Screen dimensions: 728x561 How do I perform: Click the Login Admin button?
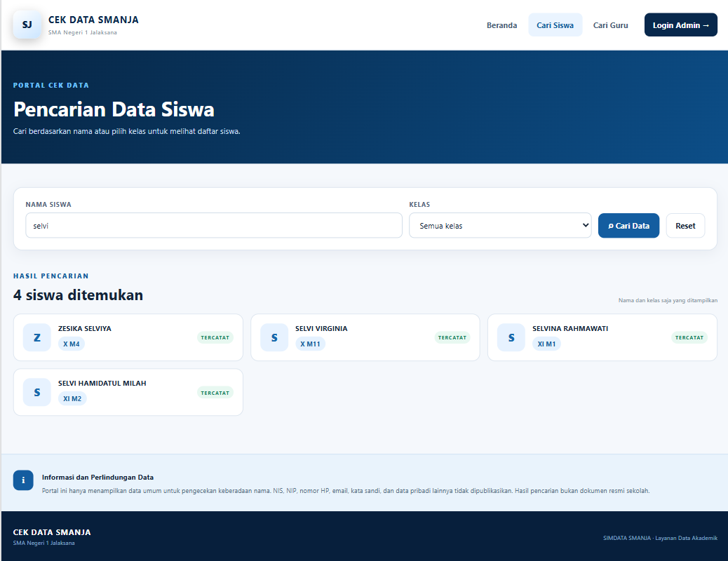click(680, 25)
